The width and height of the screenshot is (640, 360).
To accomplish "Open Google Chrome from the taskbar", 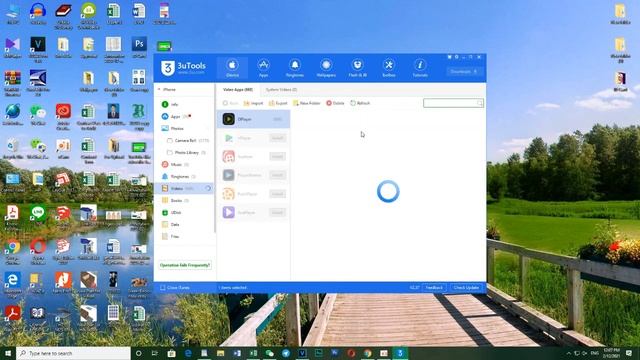I will pos(367,353).
